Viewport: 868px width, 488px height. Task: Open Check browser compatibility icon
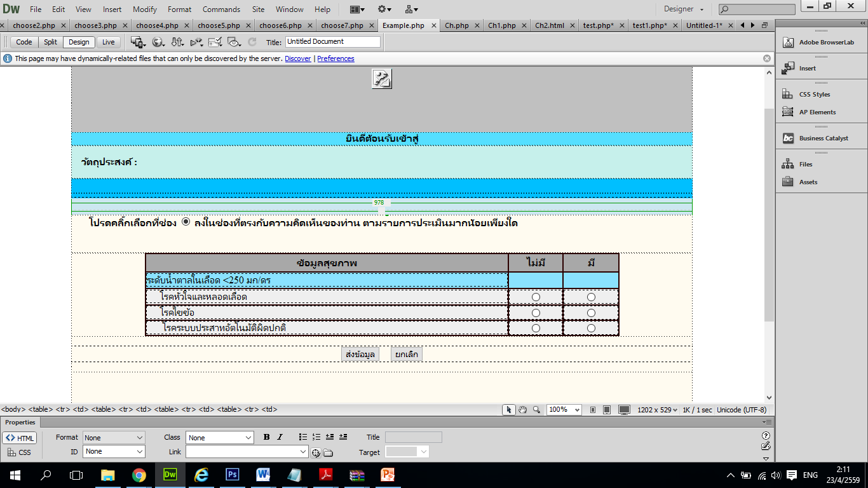point(215,42)
